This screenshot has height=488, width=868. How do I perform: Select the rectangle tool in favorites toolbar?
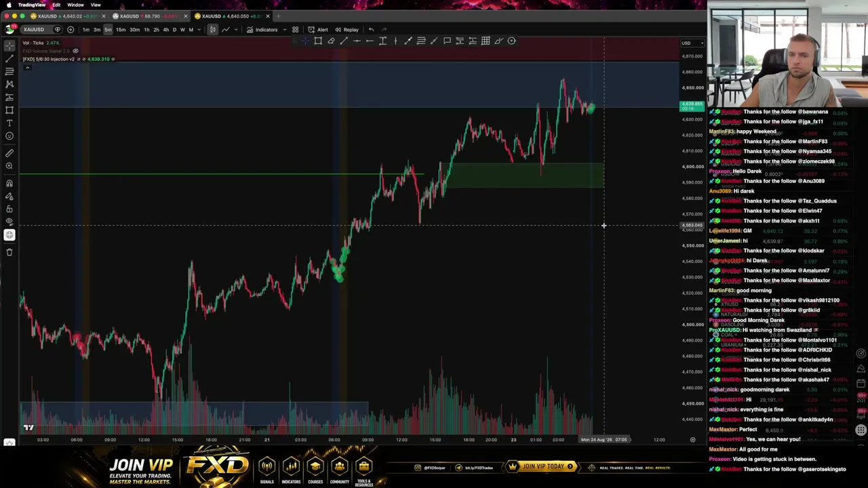point(318,41)
